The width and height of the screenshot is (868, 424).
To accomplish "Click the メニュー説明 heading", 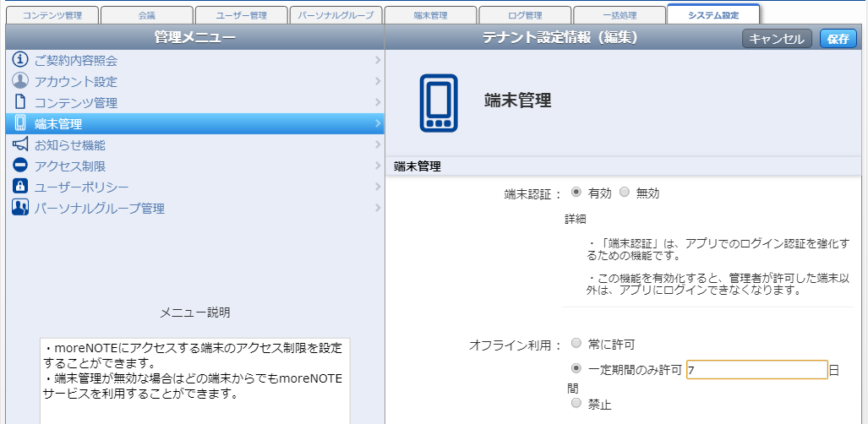I will (x=195, y=313).
